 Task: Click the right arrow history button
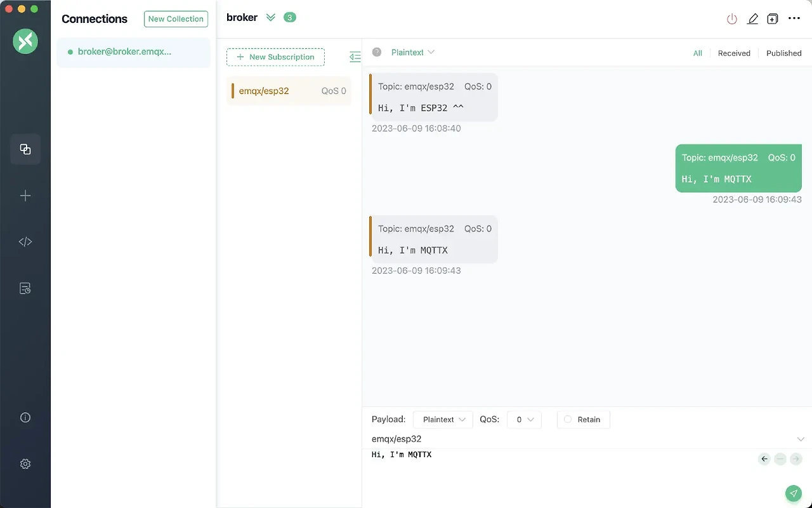(x=796, y=458)
